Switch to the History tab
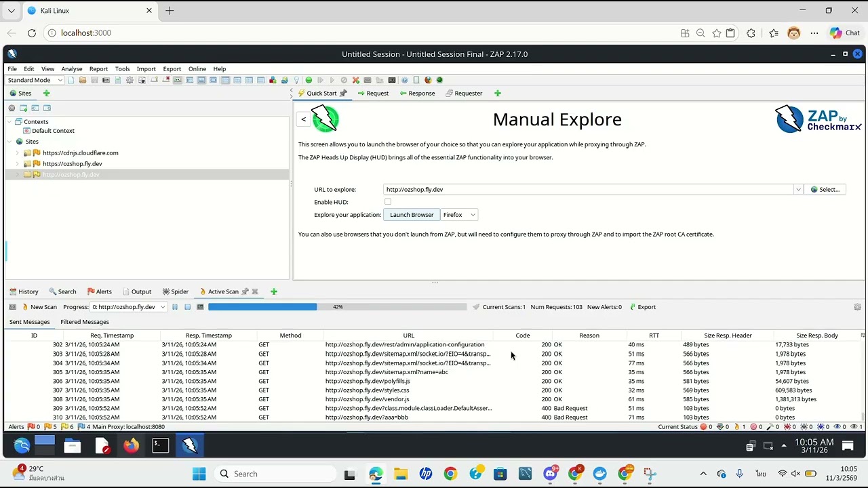This screenshot has width=868, height=488. pyautogui.click(x=24, y=291)
